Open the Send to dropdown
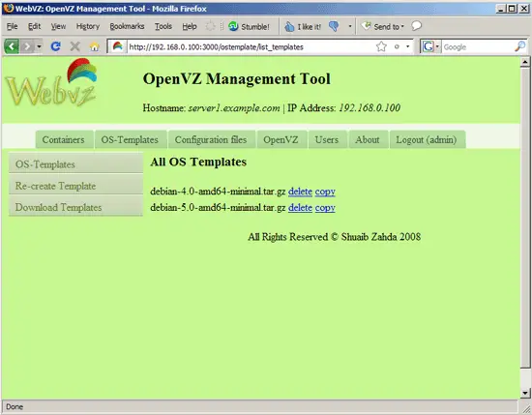Viewport: 532px width, 415px height. pyautogui.click(x=383, y=26)
